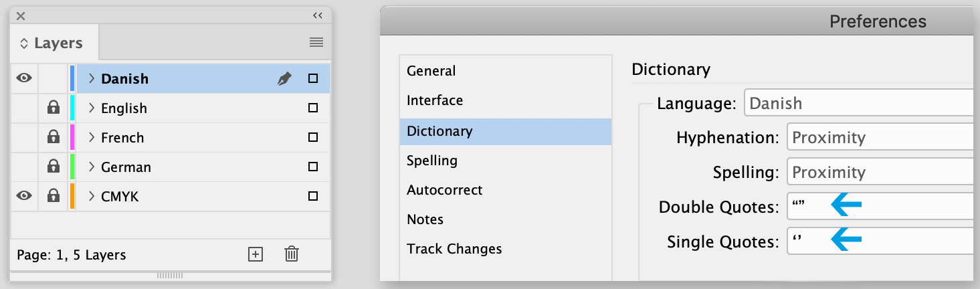Unlock the German layer lock icon
980x289 pixels.
coord(54,167)
